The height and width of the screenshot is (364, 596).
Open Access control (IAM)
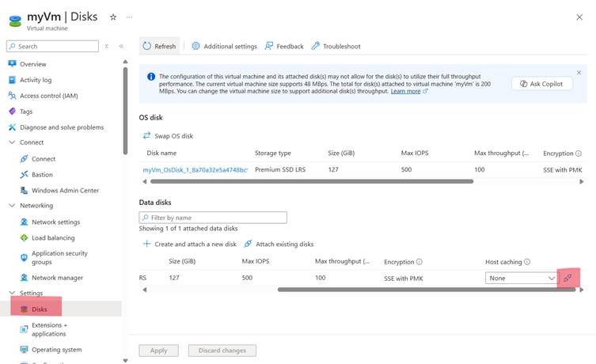48,96
